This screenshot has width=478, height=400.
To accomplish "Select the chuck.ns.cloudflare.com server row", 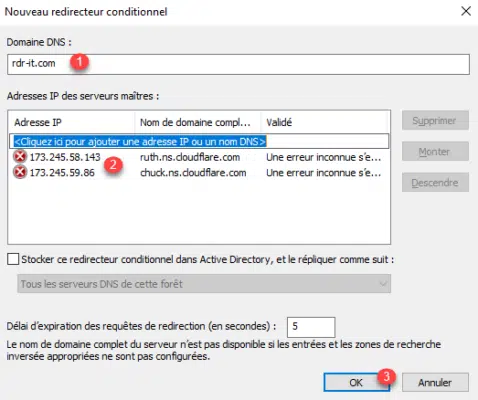I will (x=199, y=173).
